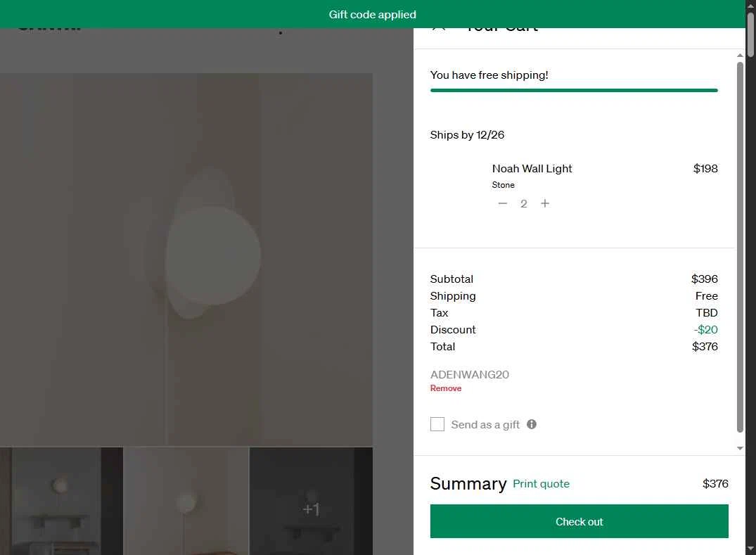Open the +1 more images thumbnail
Image resolution: width=756 pixels, height=555 pixels.
pyautogui.click(x=311, y=501)
